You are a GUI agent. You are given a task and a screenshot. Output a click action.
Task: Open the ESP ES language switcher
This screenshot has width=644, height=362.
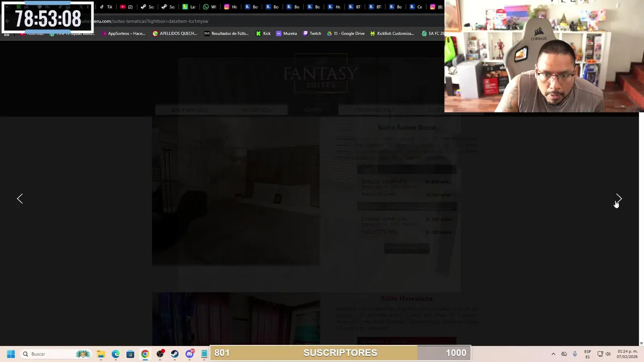tap(587, 354)
